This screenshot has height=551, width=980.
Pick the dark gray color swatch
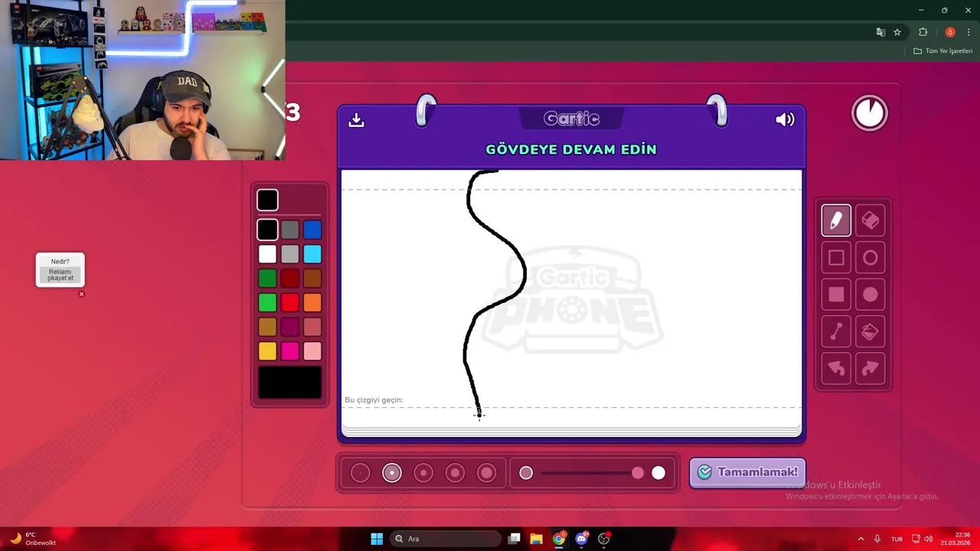click(x=289, y=230)
